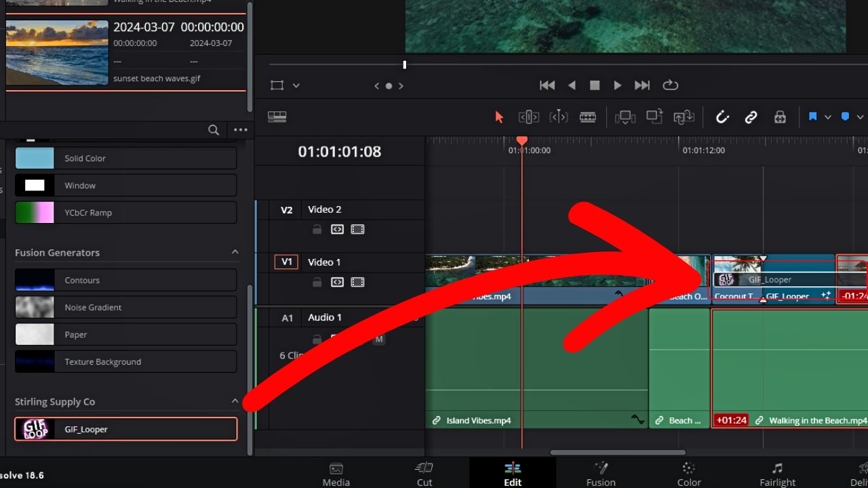Click the Insert Clip icon
The height and width of the screenshot is (488, 868).
(x=625, y=117)
